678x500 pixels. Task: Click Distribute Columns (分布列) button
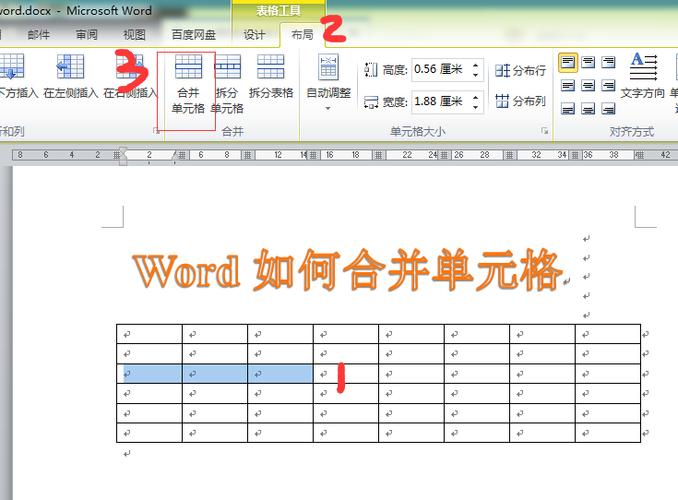click(x=521, y=101)
